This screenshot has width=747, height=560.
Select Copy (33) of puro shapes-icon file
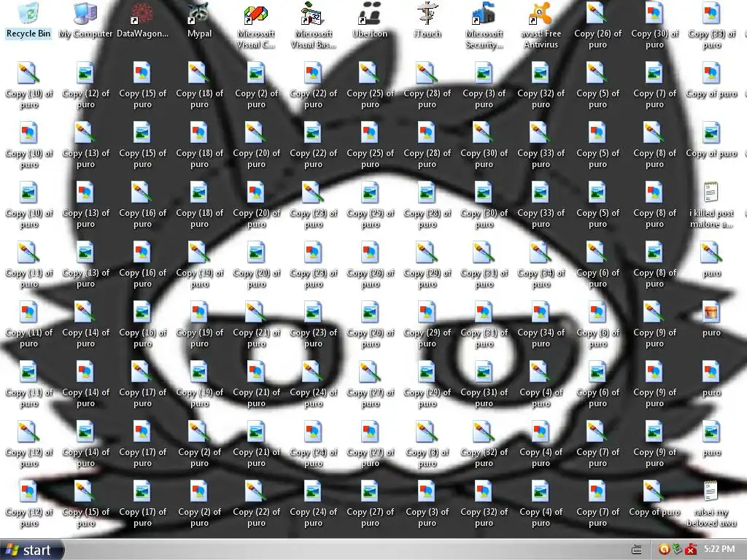[711, 26]
